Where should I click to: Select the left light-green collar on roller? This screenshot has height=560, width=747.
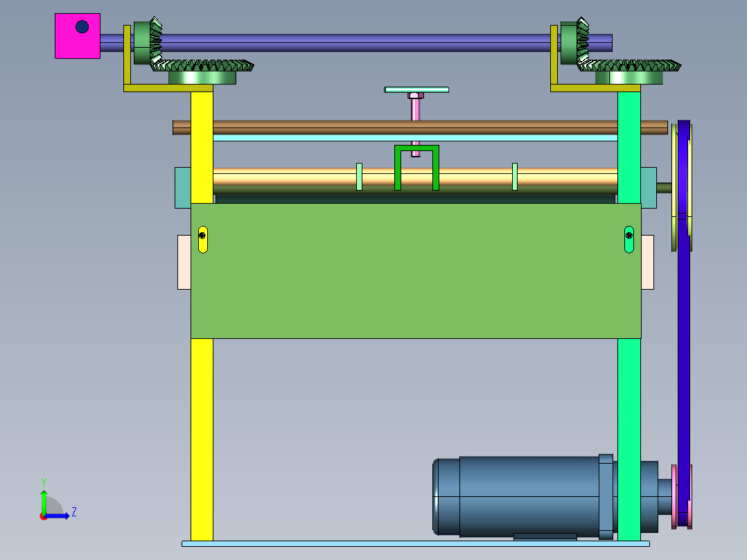pos(359,177)
